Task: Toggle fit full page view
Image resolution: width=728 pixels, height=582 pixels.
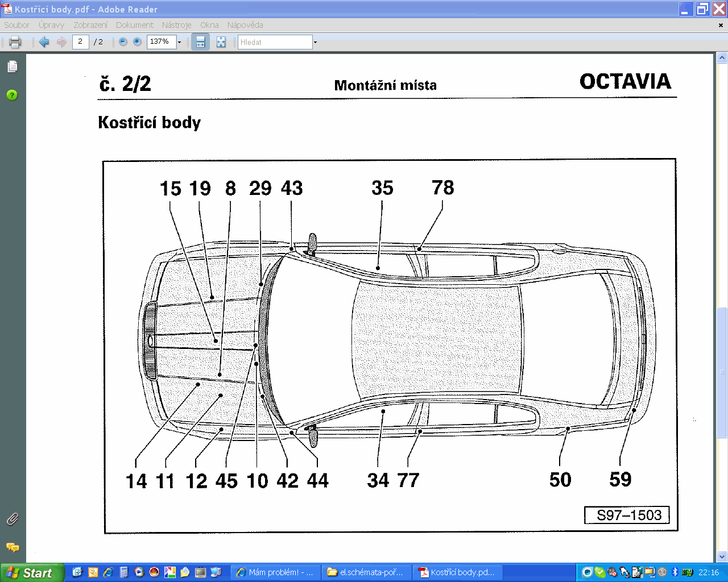Action: pyautogui.click(x=221, y=42)
